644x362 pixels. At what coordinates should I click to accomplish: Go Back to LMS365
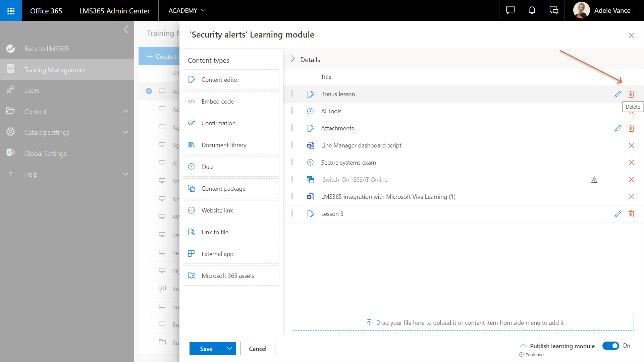(46, 49)
